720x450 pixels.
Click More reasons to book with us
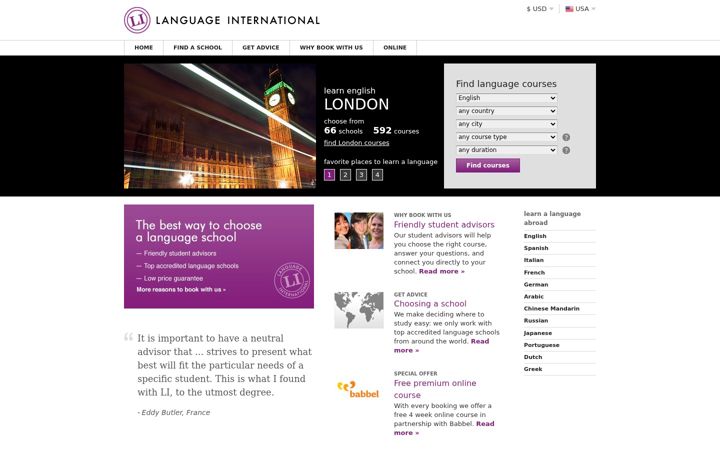click(181, 290)
